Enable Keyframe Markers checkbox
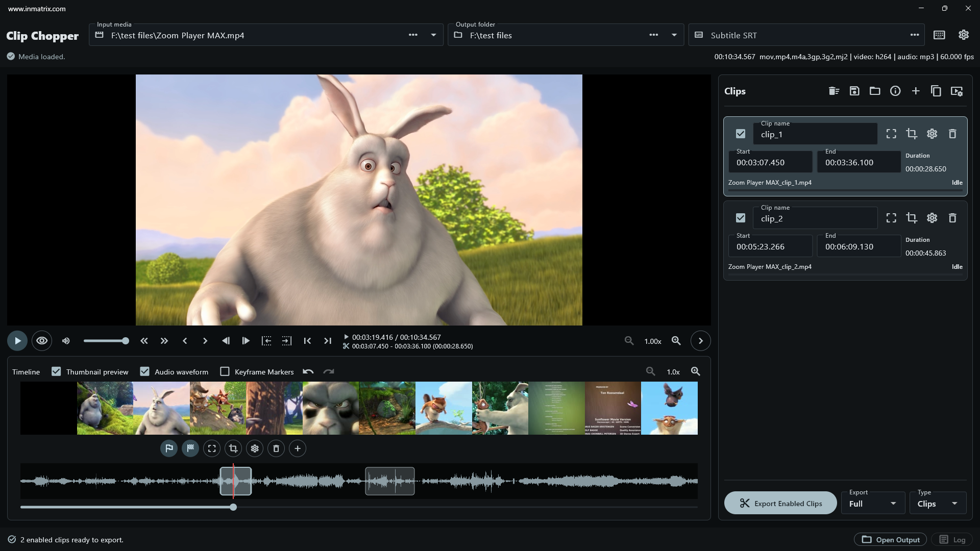 point(225,371)
